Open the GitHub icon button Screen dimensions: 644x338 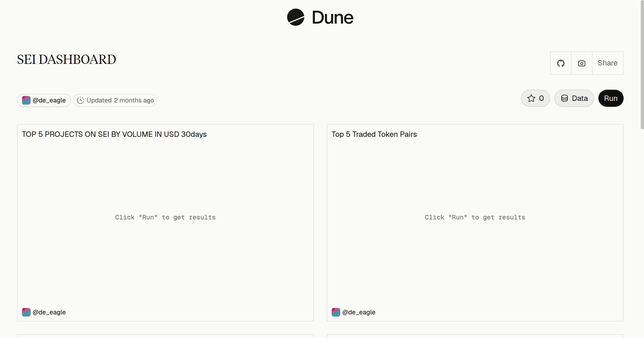tap(561, 63)
